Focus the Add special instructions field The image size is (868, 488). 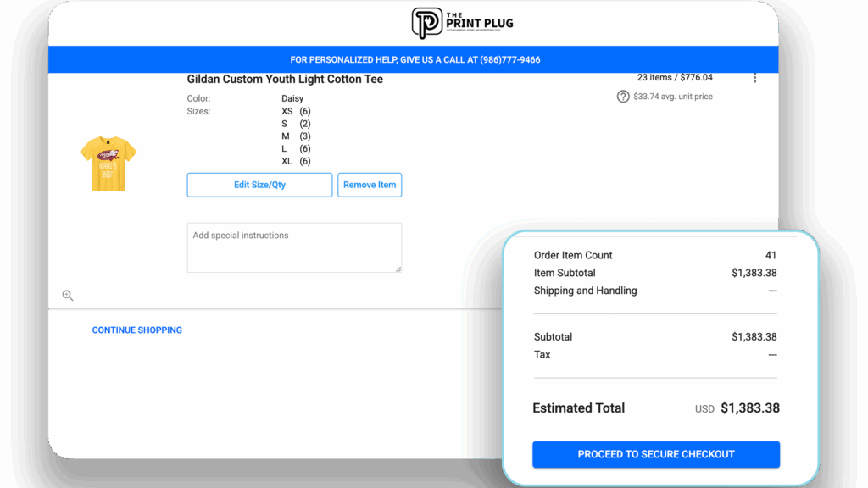293,247
